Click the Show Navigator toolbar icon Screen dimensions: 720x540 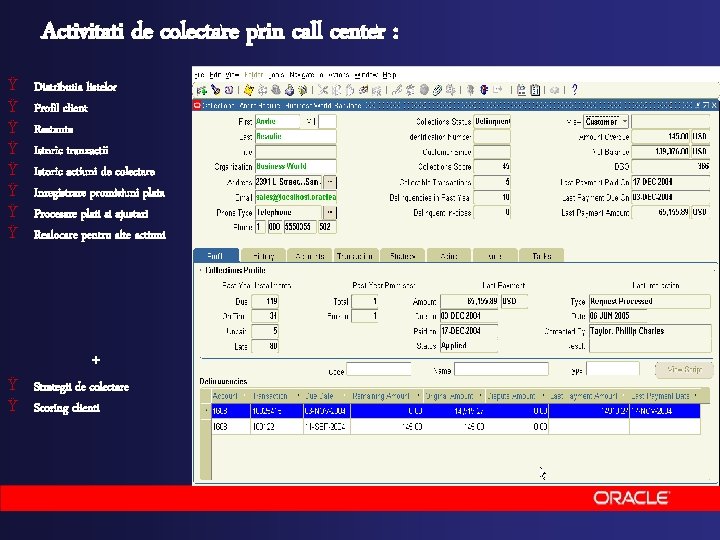click(x=229, y=90)
